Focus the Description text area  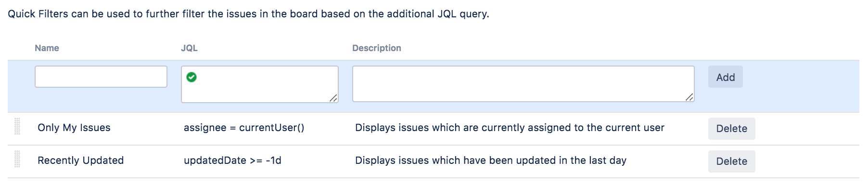[523, 84]
